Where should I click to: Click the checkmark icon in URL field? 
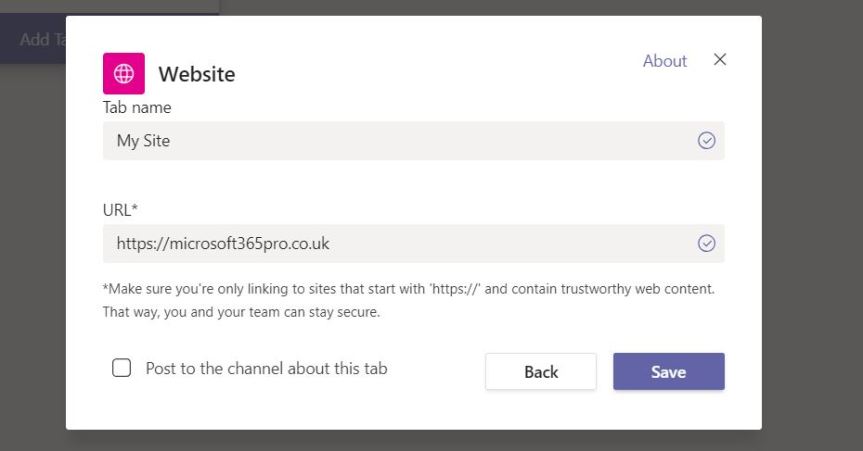point(706,243)
